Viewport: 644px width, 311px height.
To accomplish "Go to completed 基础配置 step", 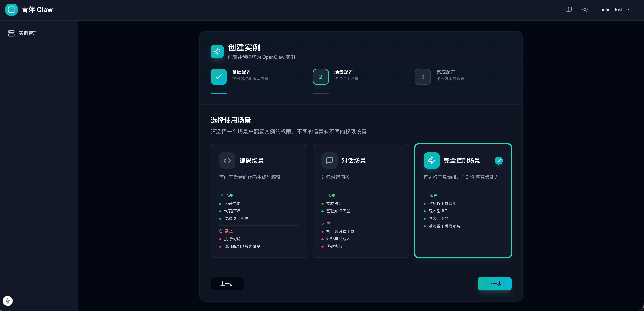I will 218,77.
